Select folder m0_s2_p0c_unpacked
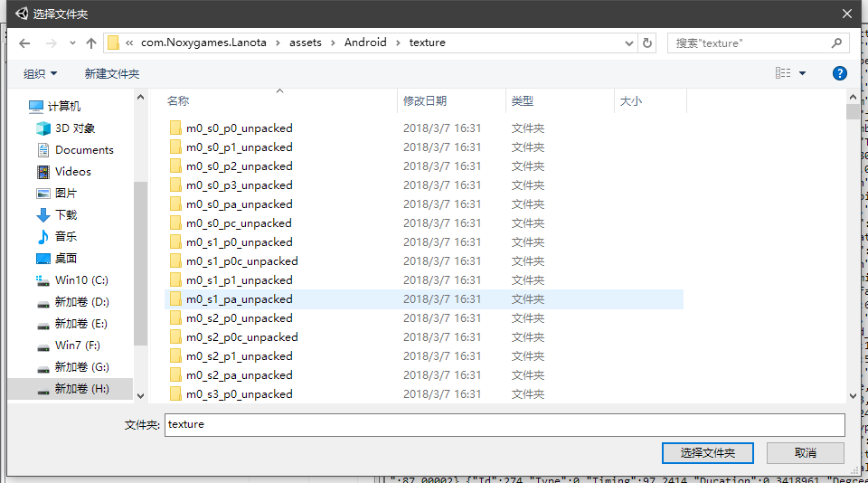The height and width of the screenshot is (483, 868). click(424, 337)
